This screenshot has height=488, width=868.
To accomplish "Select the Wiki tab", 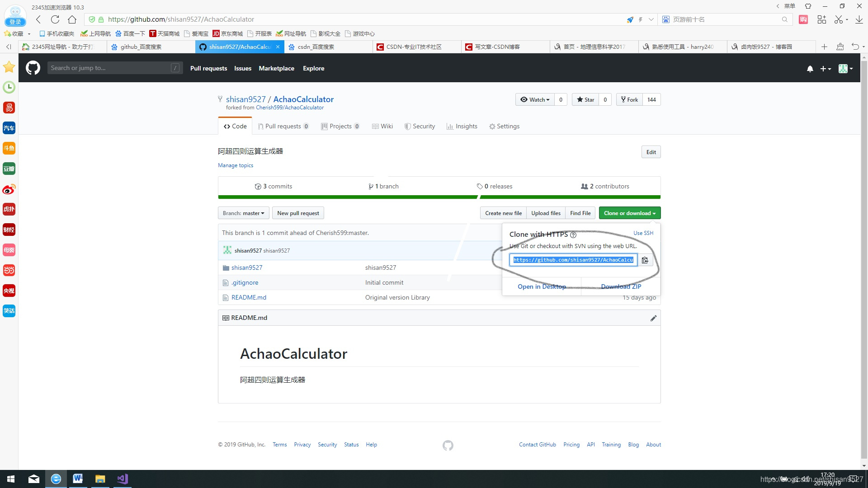I will pos(382,126).
